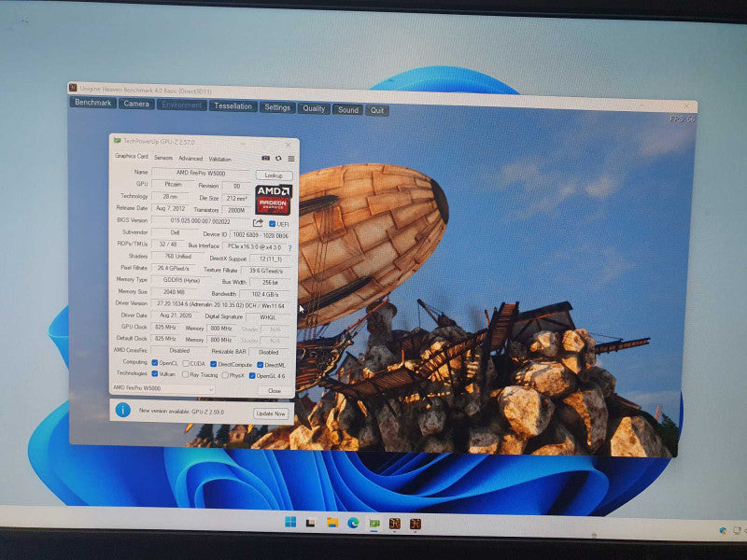Viewport: 747px width, 560px height.
Task: Click the Driver Version field value
Action: coord(220,305)
